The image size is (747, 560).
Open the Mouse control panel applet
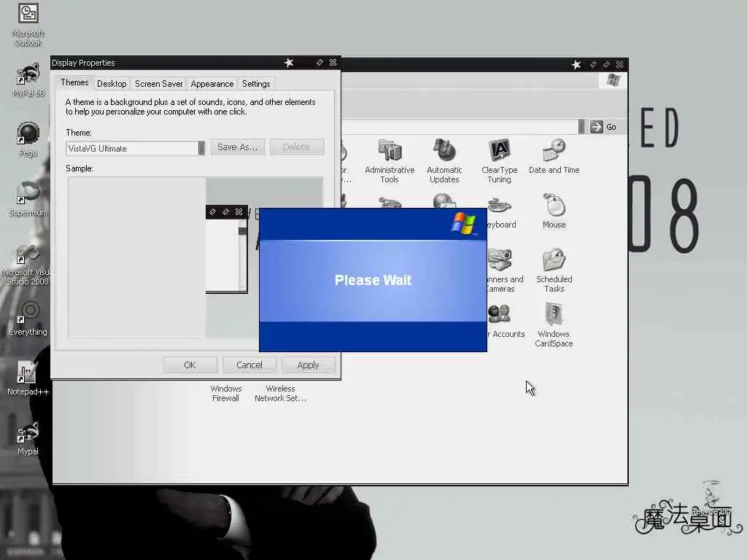click(554, 211)
